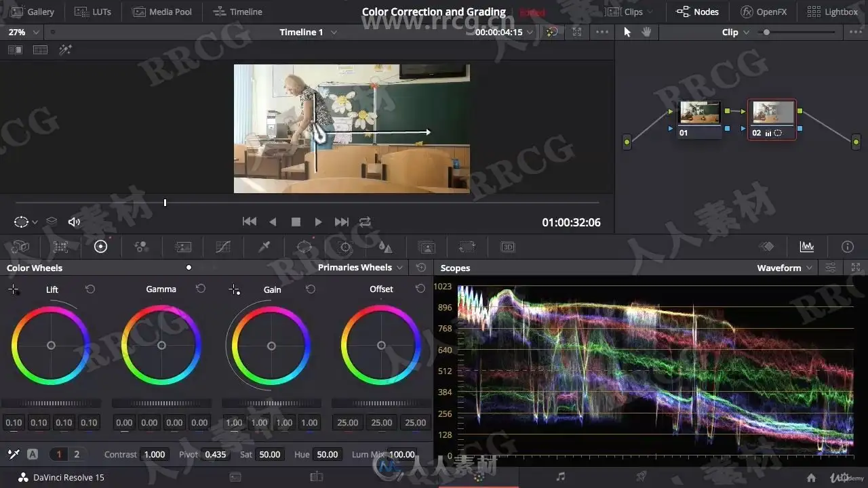
Task: Open the Information panel
Action: point(848,247)
